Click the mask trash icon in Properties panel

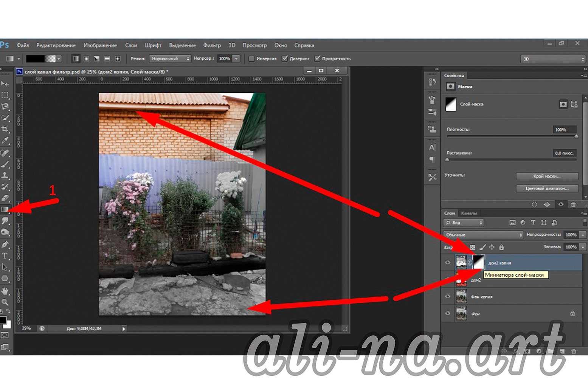click(574, 204)
